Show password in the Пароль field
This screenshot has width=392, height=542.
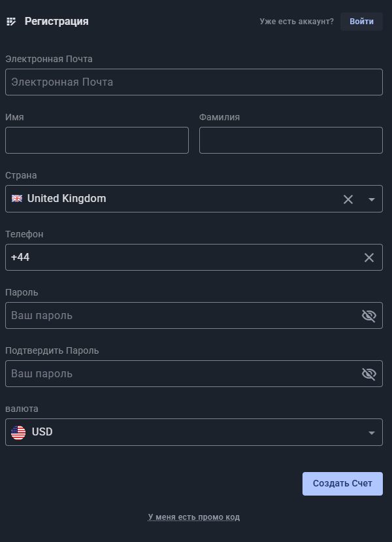tap(369, 316)
